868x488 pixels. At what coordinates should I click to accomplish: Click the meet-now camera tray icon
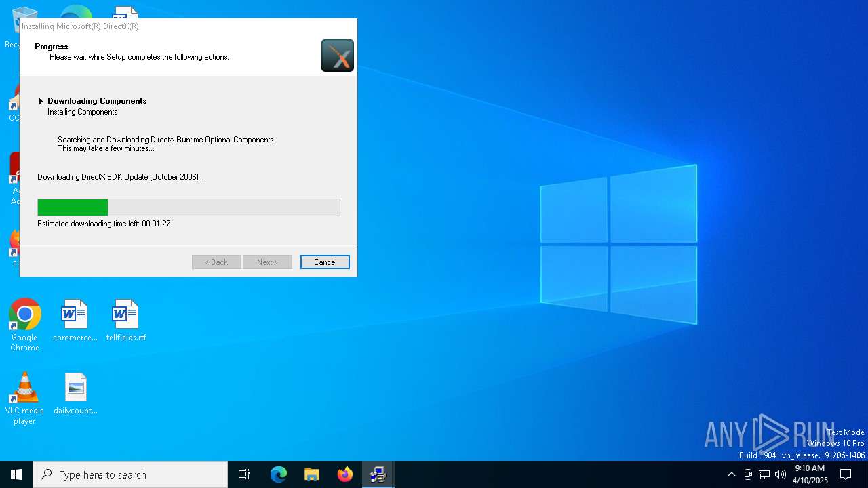(748, 474)
